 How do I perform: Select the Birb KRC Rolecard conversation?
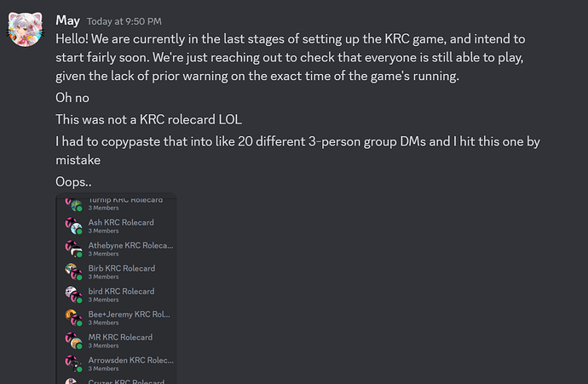(x=122, y=269)
